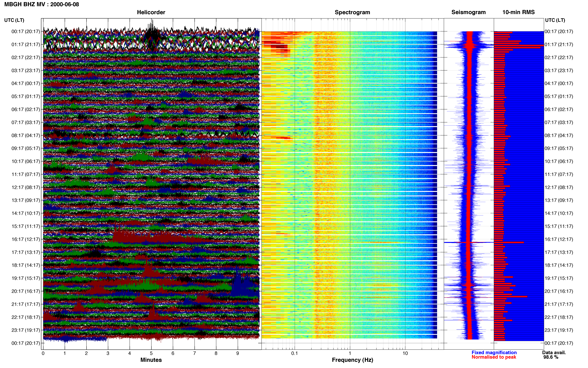The image size is (588, 368).
Task: Select the Seismogram panel heading
Action: coord(468,12)
